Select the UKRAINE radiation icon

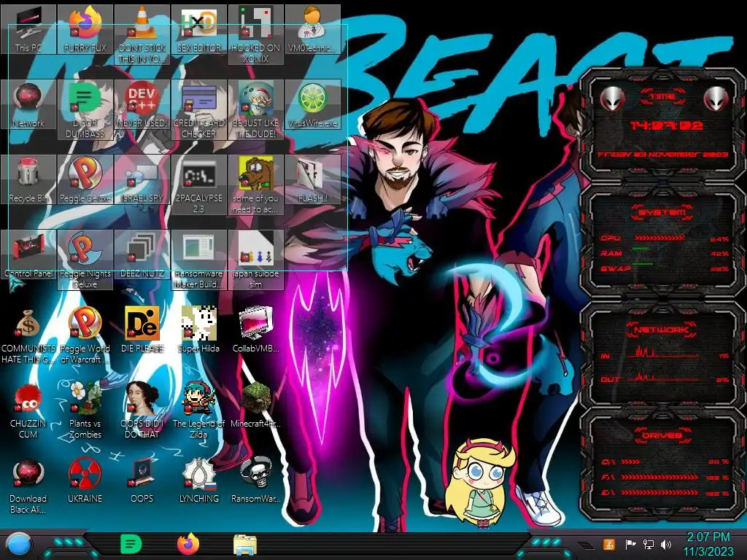(85, 481)
